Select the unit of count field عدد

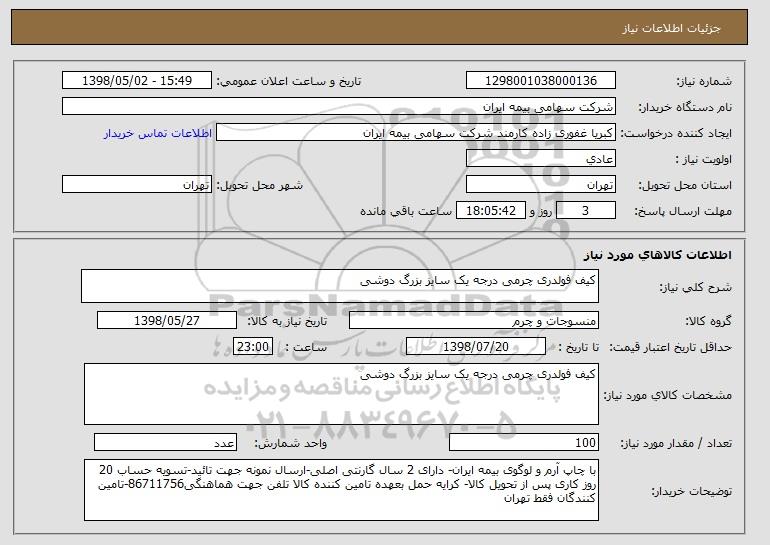[165, 442]
